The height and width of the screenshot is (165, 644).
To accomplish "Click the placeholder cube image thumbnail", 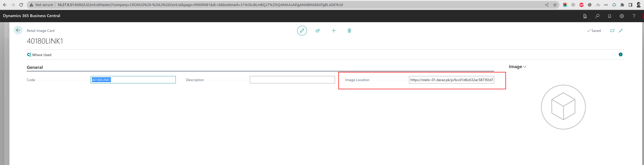I will 563,107.
